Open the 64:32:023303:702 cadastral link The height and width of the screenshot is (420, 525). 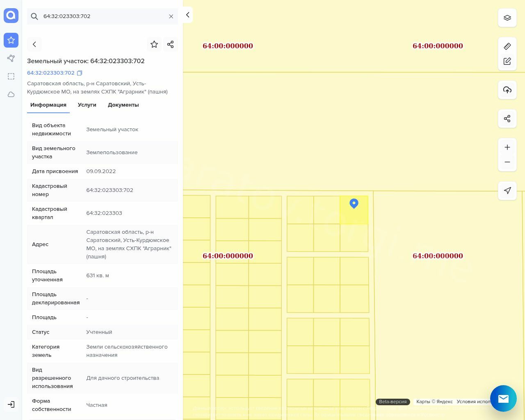point(51,73)
